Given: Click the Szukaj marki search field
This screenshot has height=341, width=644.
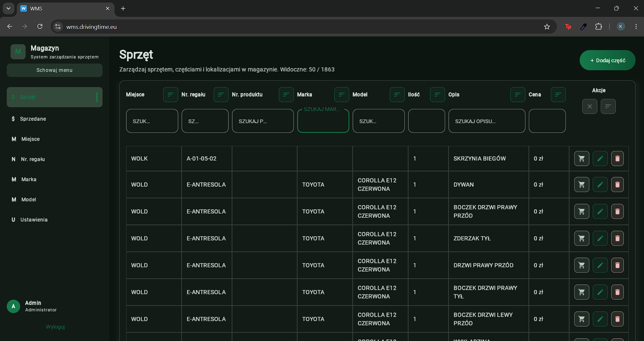Looking at the screenshot, I should [323, 121].
